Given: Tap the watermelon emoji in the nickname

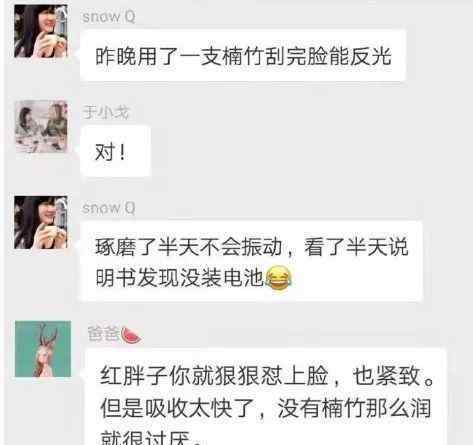Looking at the screenshot, I should [x=131, y=335].
